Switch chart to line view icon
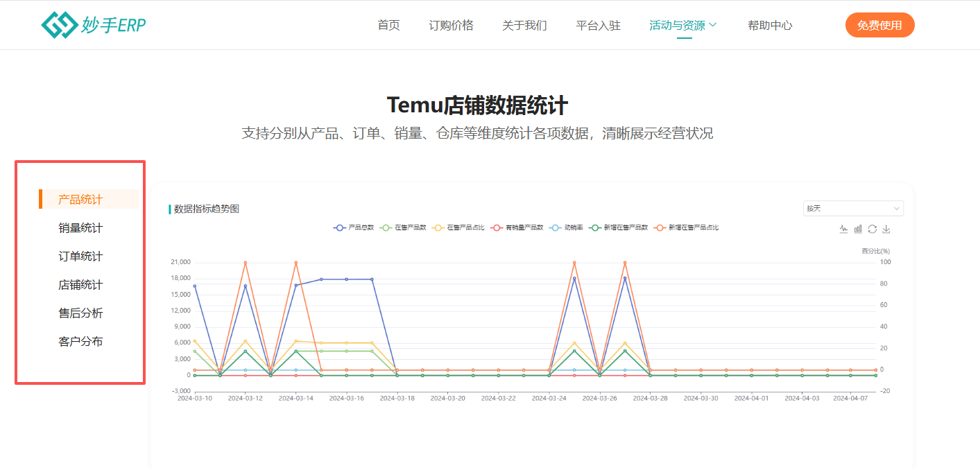Image resolution: width=980 pixels, height=468 pixels. tap(843, 229)
